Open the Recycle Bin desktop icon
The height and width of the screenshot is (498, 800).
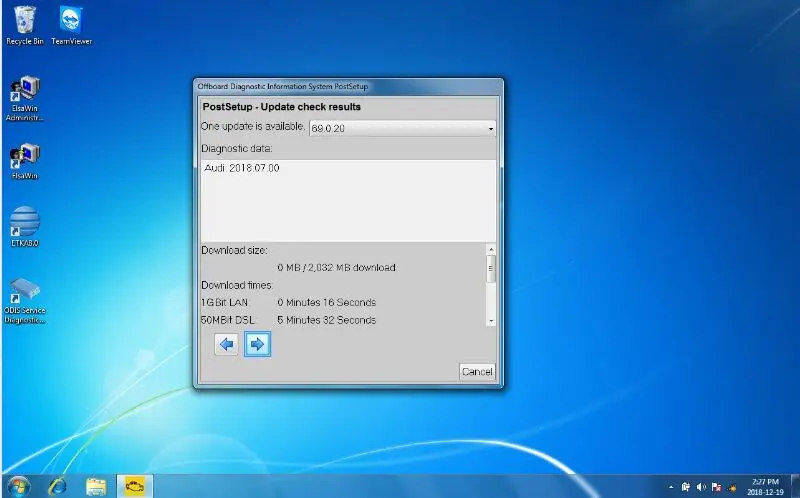24,26
